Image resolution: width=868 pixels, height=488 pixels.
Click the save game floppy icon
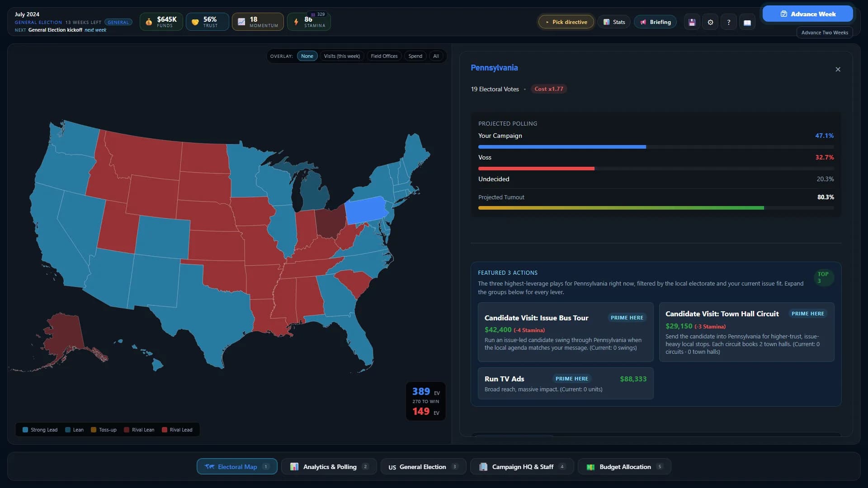click(692, 22)
